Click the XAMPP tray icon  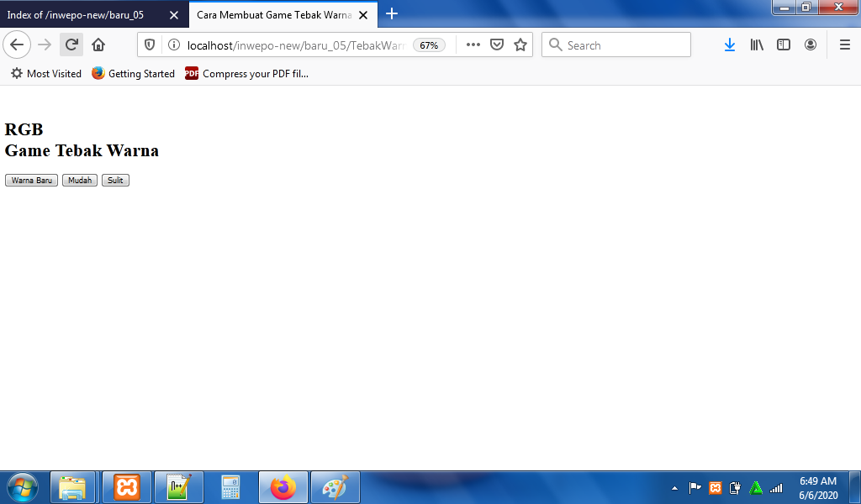click(715, 487)
